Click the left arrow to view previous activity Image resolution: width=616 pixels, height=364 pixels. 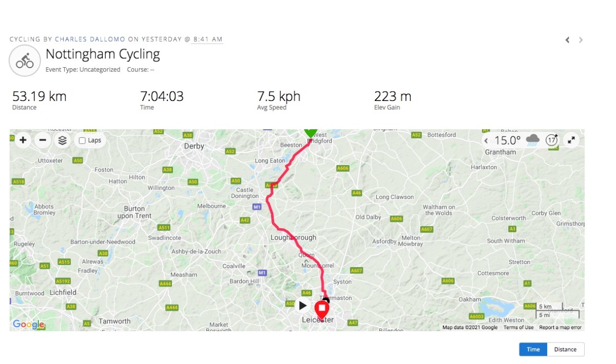click(x=567, y=39)
